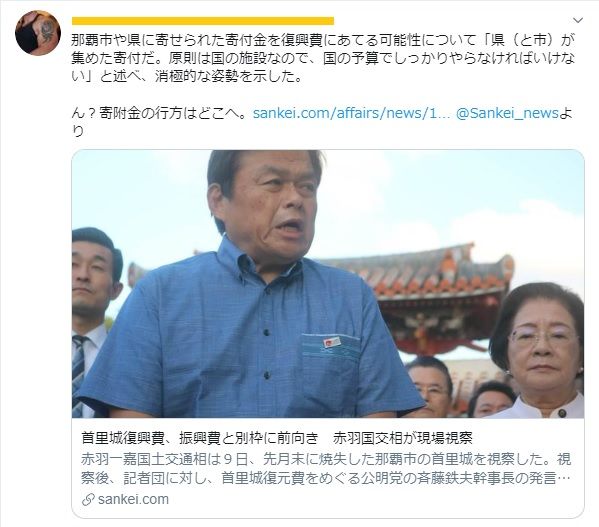599x527 pixels.
Task: Click the yellow redacted username bar
Action: pyautogui.click(x=203, y=21)
